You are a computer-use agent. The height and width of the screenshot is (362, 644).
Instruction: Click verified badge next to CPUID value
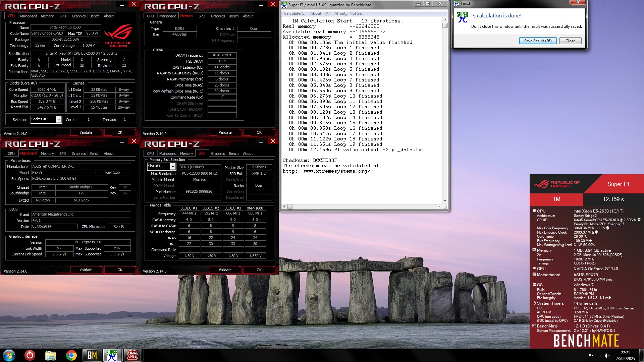point(639,220)
